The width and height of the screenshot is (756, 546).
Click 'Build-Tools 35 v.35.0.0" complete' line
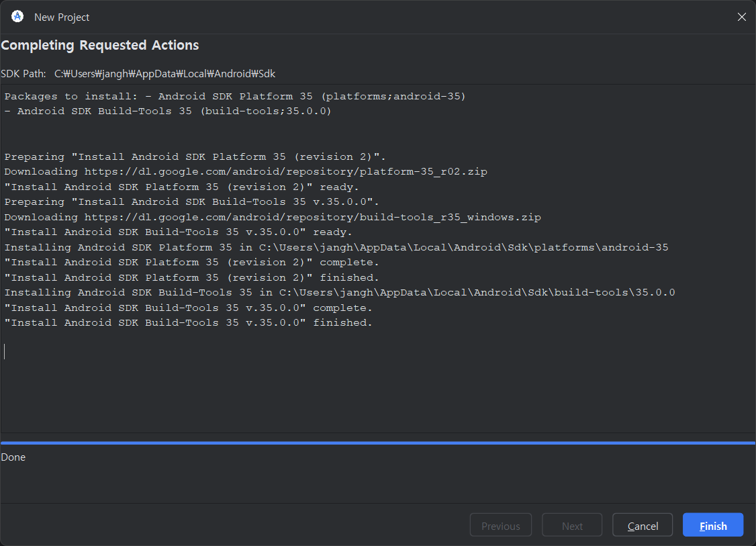point(189,308)
